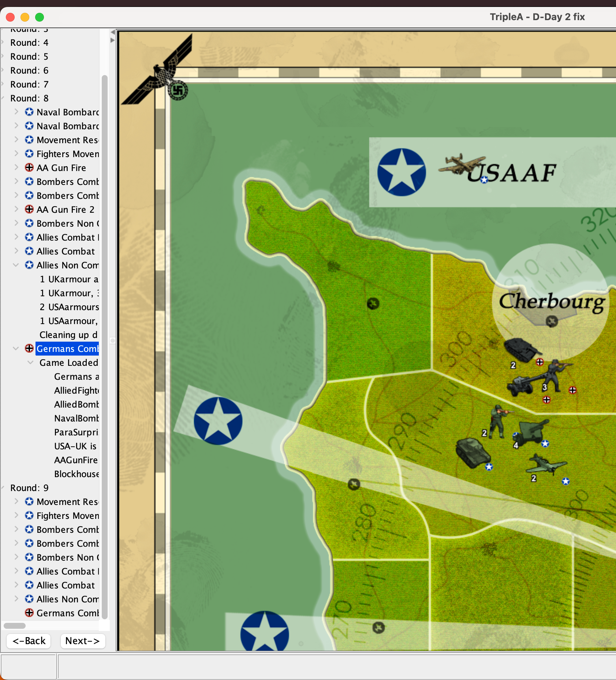The height and width of the screenshot is (680, 616).
Task: Select the Round: 9 history entry
Action: [29, 488]
